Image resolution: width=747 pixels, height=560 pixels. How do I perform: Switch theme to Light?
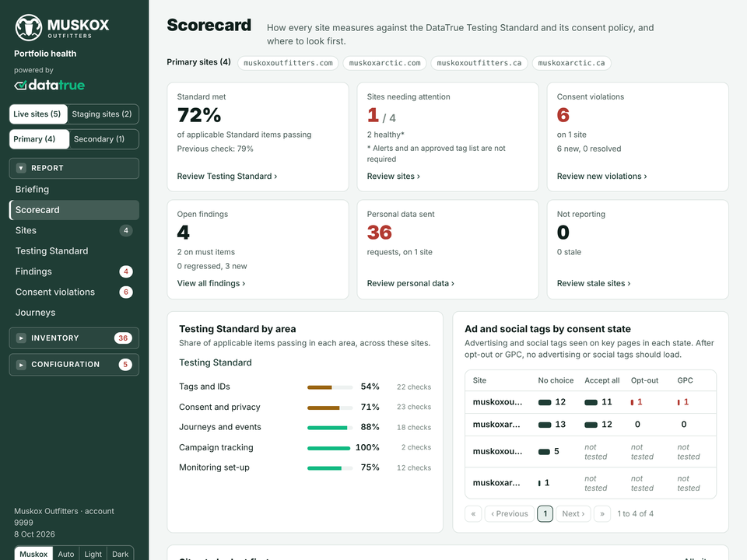93,554
